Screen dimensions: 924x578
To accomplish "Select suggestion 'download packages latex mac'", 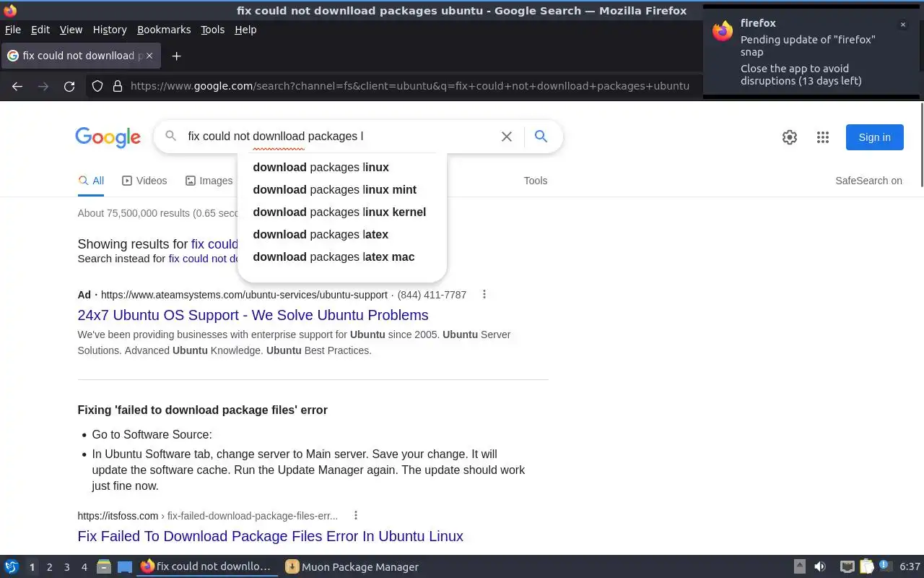I will tap(342, 256).
